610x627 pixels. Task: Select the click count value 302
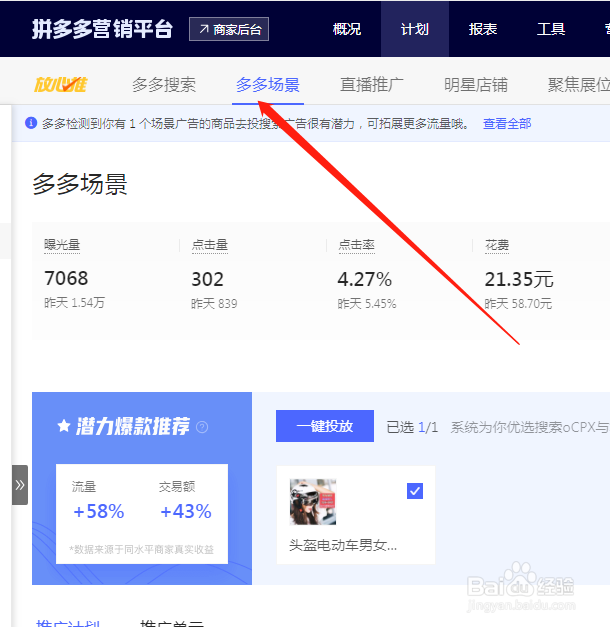click(207, 279)
